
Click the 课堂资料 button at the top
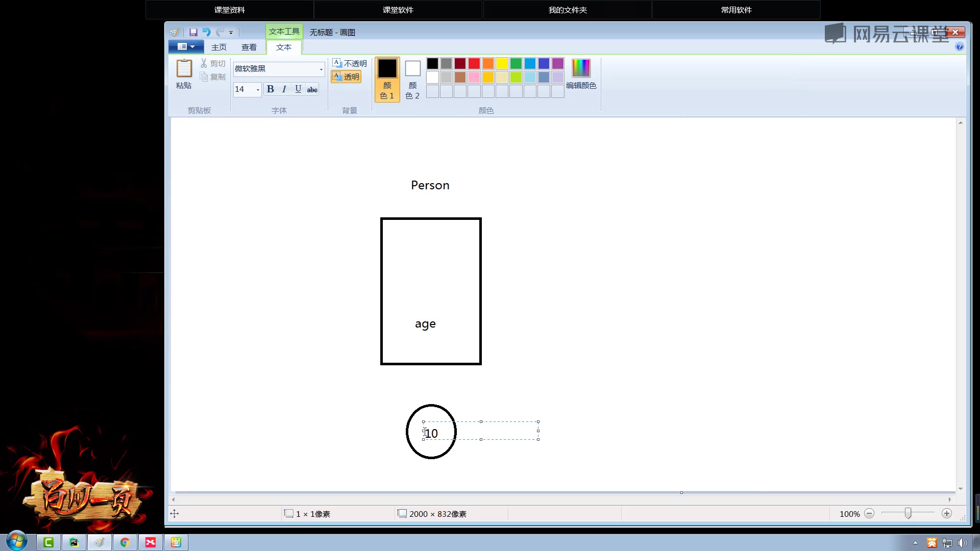point(229,9)
